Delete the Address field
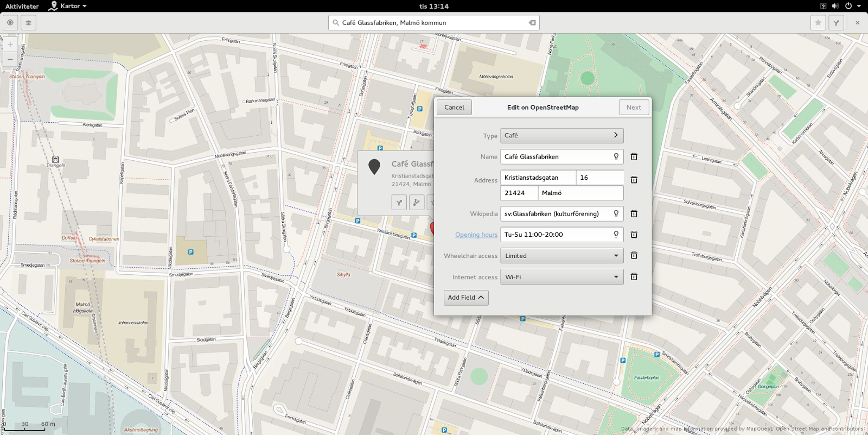The width and height of the screenshot is (868, 435). coord(634,180)
